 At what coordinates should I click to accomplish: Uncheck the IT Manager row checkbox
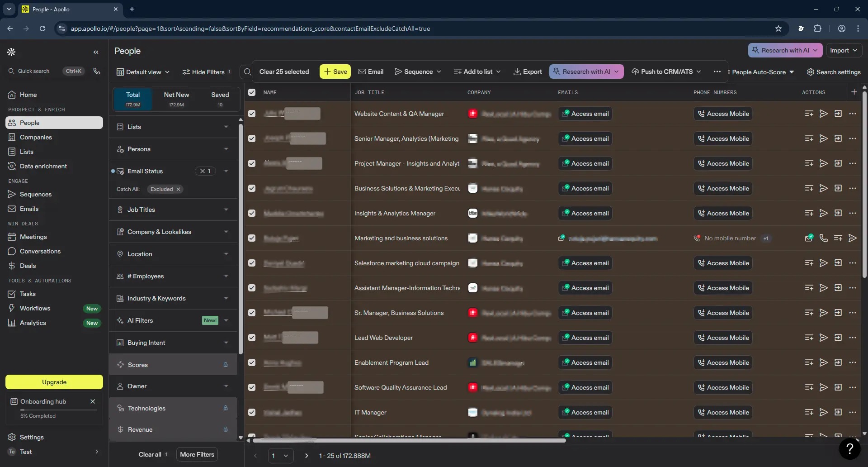(x=252, y=412)
